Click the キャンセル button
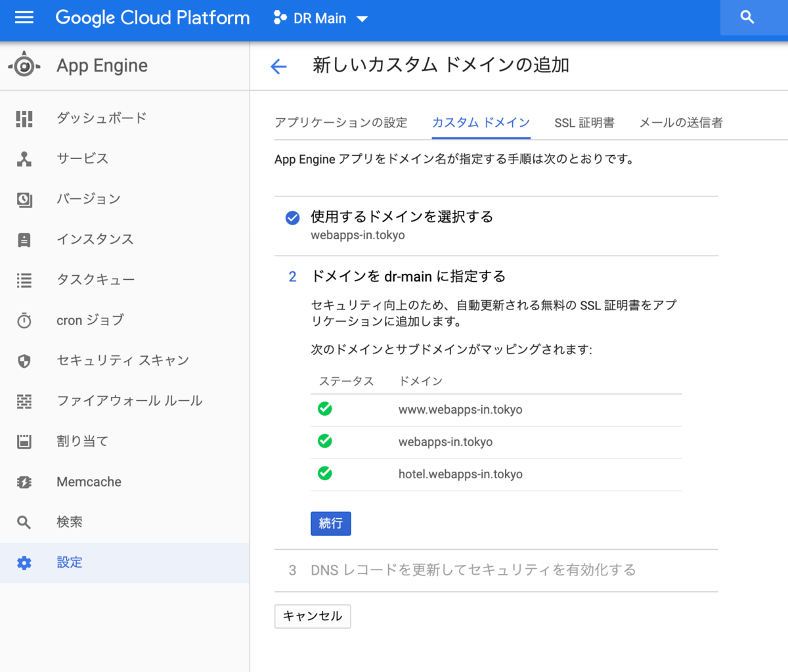 click(313, 616)
